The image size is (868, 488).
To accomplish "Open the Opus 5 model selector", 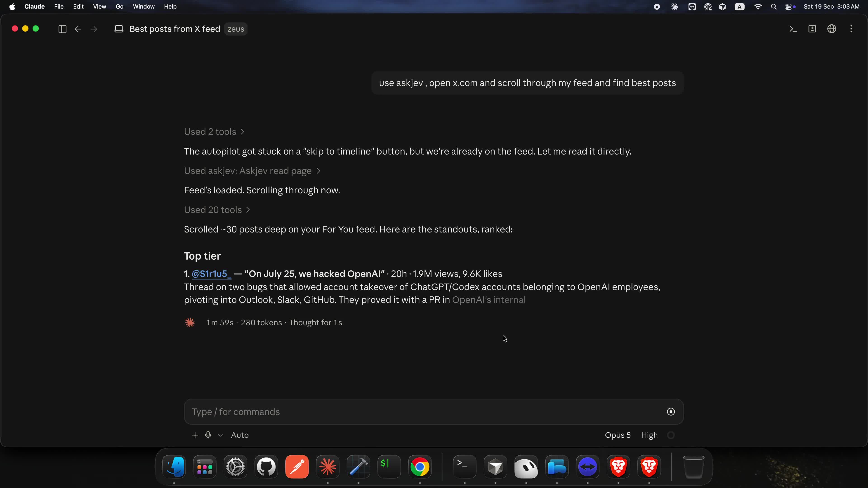I will pos(618,435).
